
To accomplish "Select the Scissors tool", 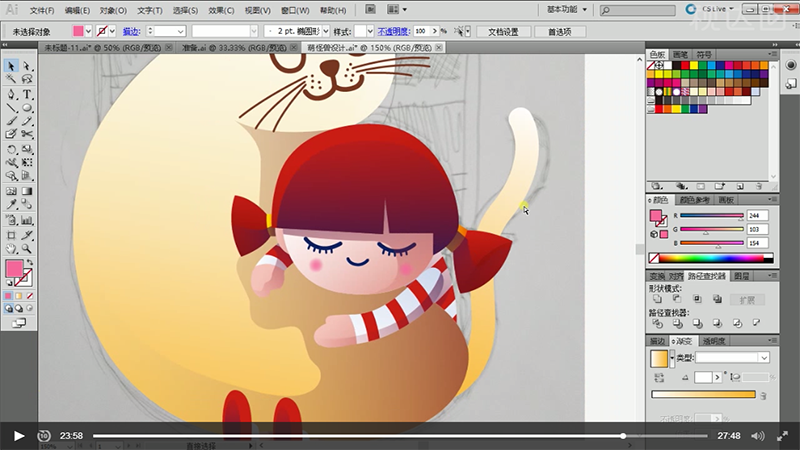I will click(27, 134).
